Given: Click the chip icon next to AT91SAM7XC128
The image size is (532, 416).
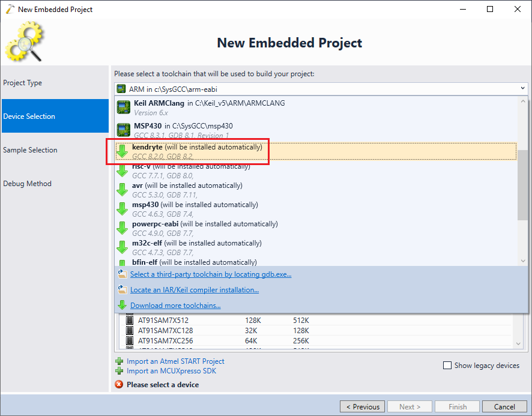Looking at the screenshot, I should 130,330.
